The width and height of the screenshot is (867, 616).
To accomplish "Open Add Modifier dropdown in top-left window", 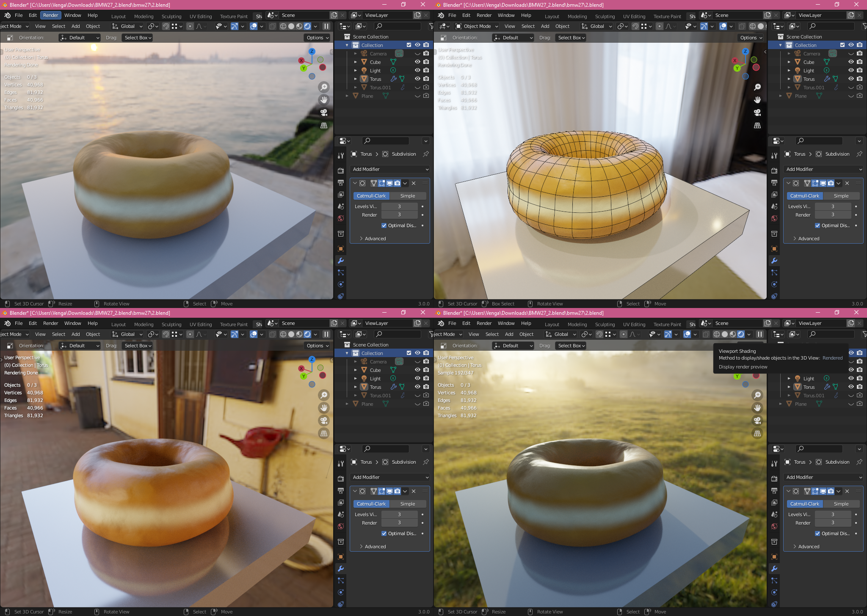I will pos(390,169).
